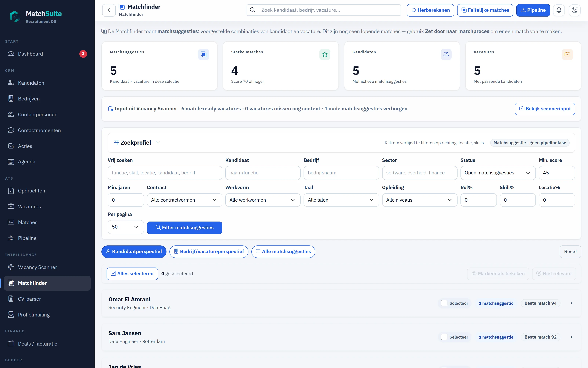Click the Kandidaten card people icon
This screenshot has width=588, height=368.
coord(446,54)
